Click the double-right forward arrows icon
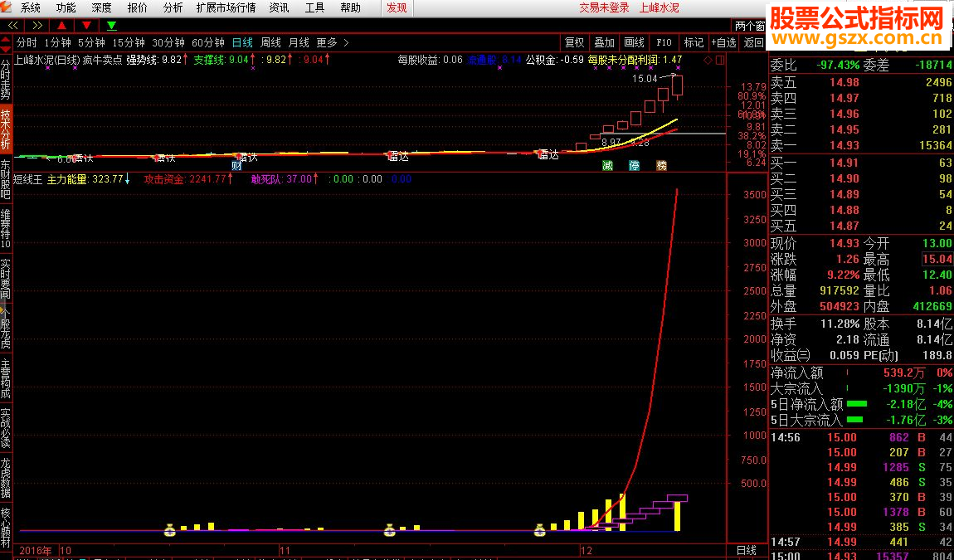 pos(37,25)
